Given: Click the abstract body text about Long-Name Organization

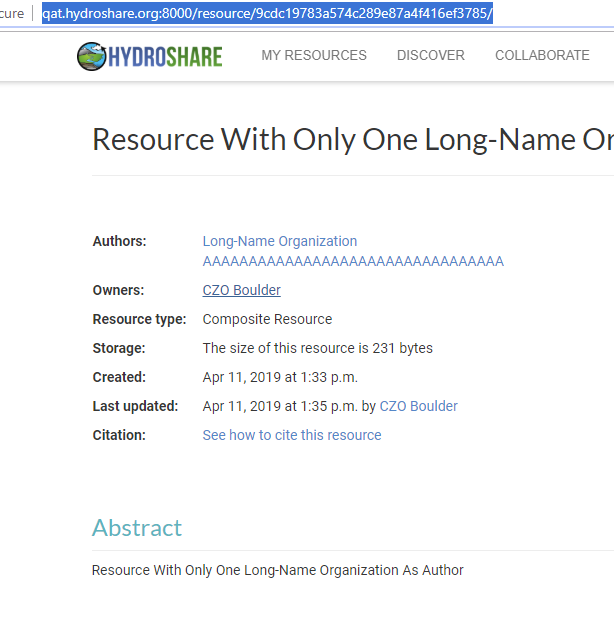Looking at the screenshot, I should pos(278,570).
